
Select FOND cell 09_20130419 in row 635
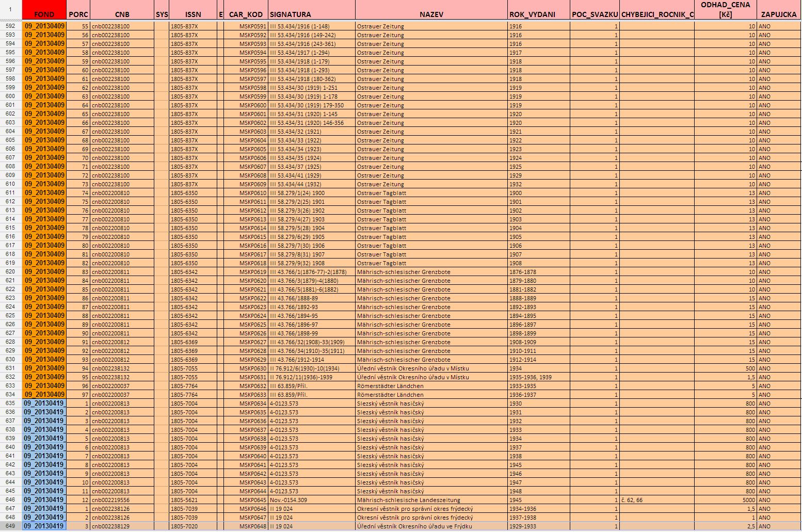click(44, 404)
